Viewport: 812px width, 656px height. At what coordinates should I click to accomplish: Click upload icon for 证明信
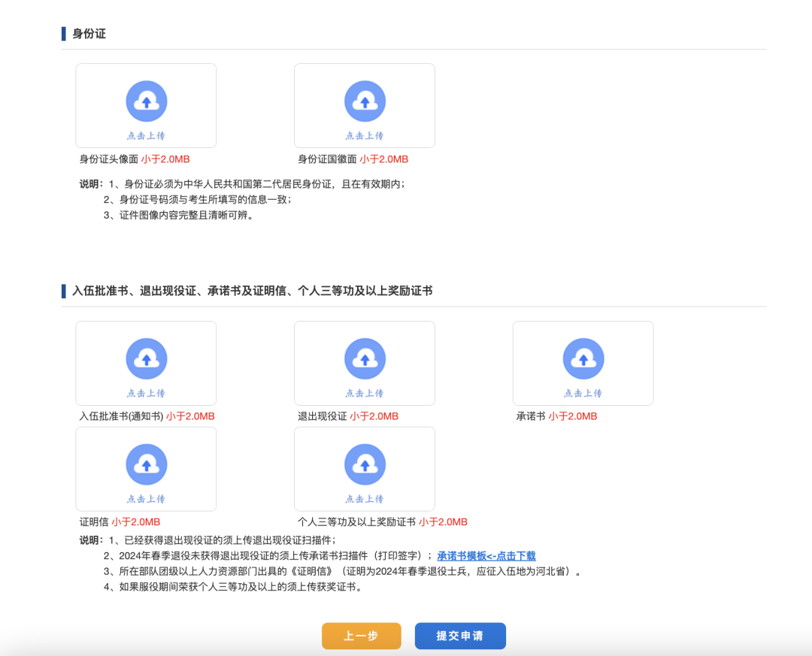pyautogui.click(x=146, y=463)
